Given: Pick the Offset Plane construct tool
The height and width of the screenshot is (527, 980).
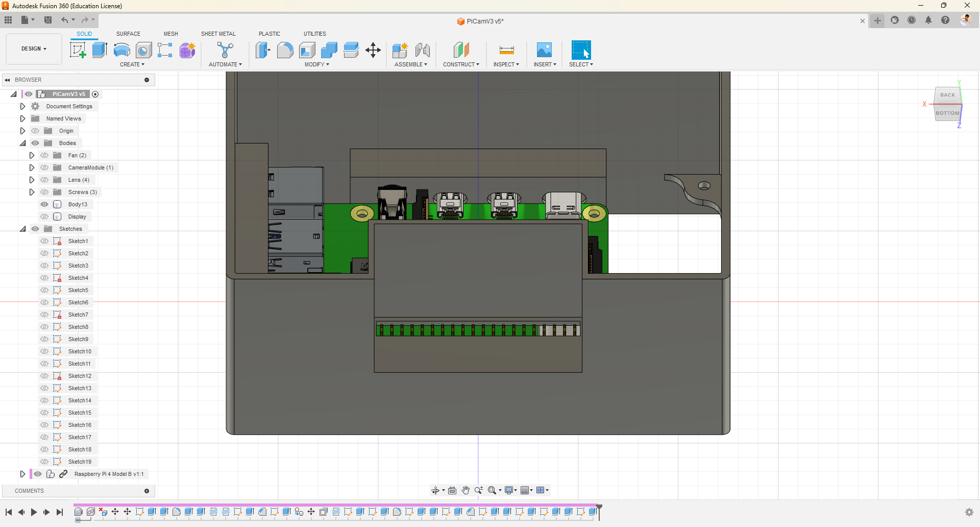Looking at the screenshot, I should [x=461, y=50].
